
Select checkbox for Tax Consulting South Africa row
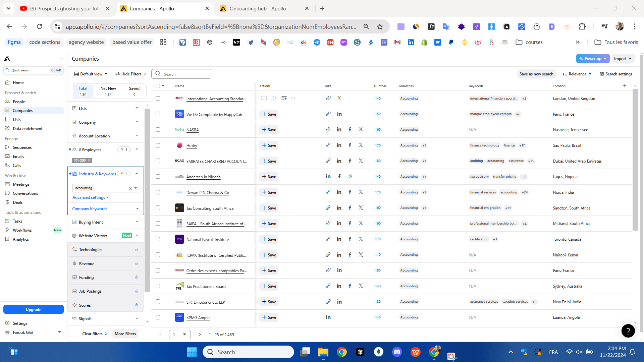pyautogui.click(x=158, y=208)
